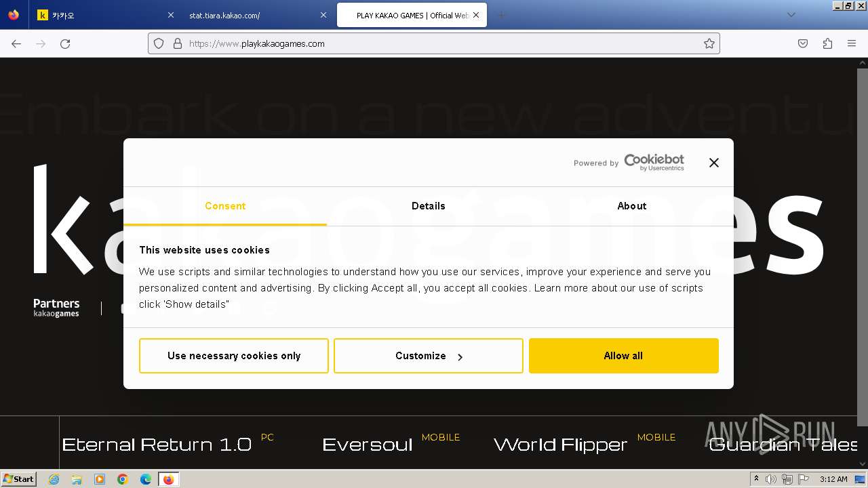Image resolution: width=868 pixels, height=488 pixels.
Task: Launch Internet Explorer from taskbar
Action: 54,479
